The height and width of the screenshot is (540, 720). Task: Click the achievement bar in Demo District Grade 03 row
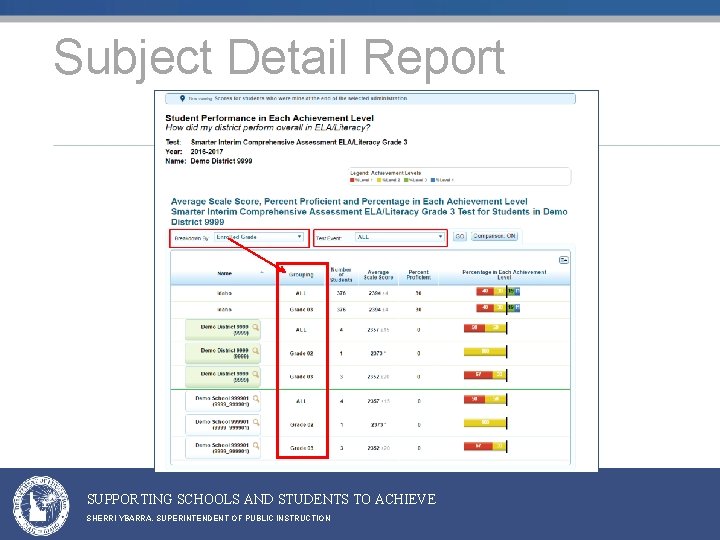pos(485,375)
